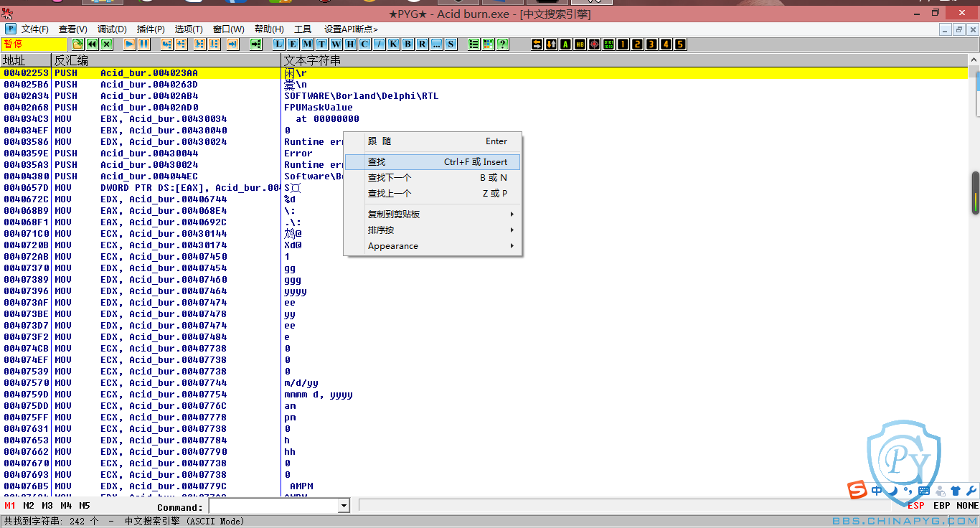The image size is (980, 528).
Task: Choose 查找下一个 in the context menu
Action: click(x=433, y=178)
